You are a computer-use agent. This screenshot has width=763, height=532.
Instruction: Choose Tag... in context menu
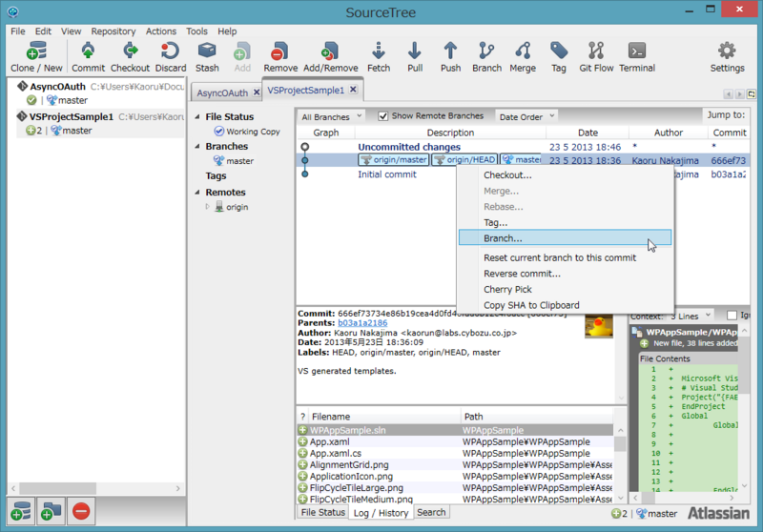[565, 222]
